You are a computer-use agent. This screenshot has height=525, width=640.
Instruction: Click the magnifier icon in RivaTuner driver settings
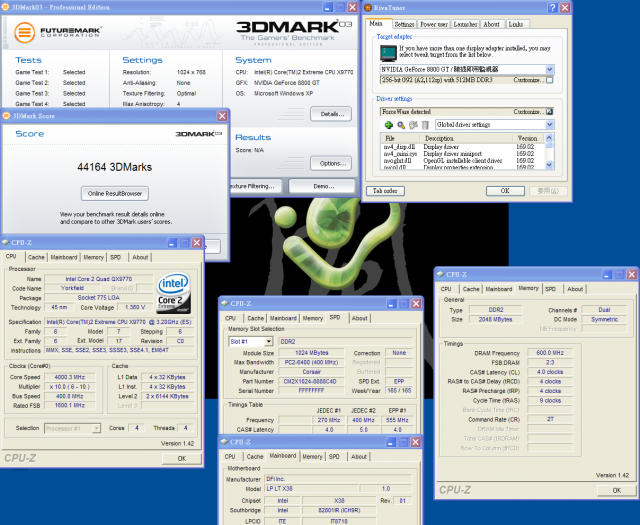tap(401, 125)
